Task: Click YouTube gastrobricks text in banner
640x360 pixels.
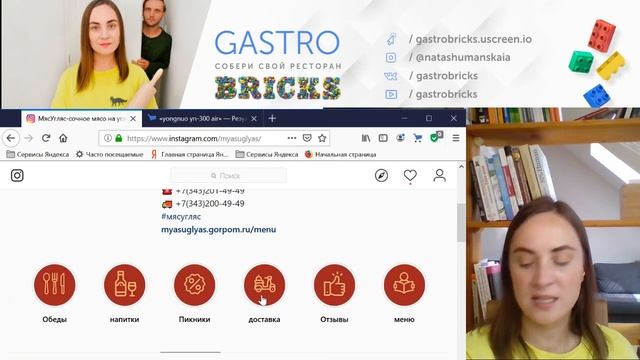Action: tap(443, 94)
